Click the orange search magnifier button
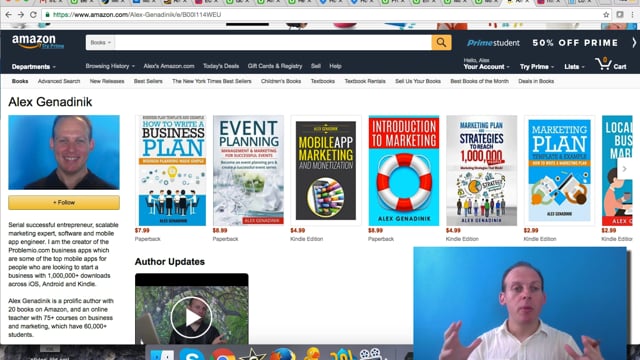 click(441, 42)
